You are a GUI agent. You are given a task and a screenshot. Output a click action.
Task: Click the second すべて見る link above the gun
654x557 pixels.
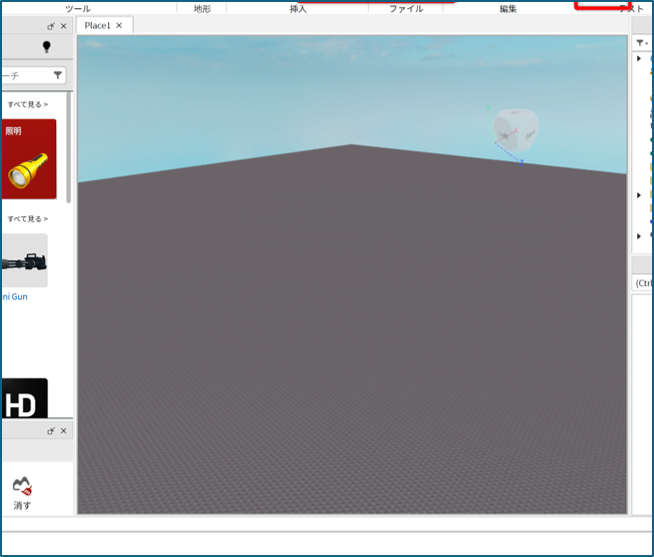(x=27, y=219)
